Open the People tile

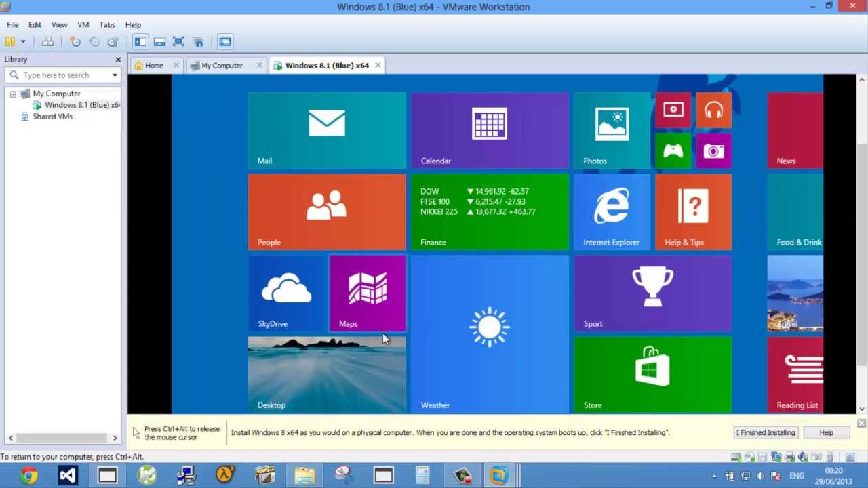tap(327, 211)
